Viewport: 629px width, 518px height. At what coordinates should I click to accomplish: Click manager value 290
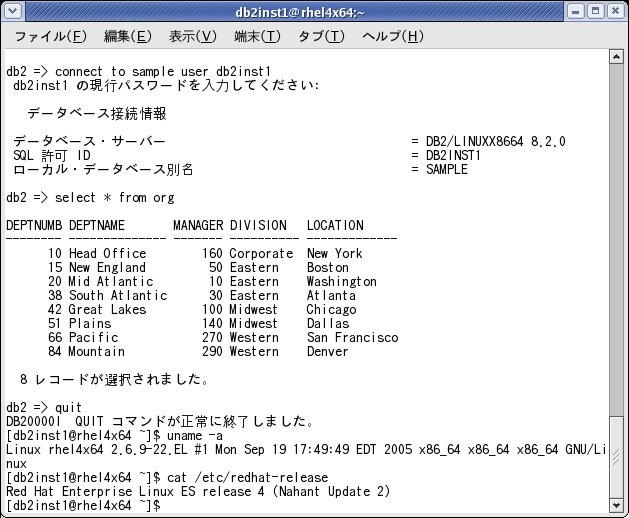(x=212, y=351)
